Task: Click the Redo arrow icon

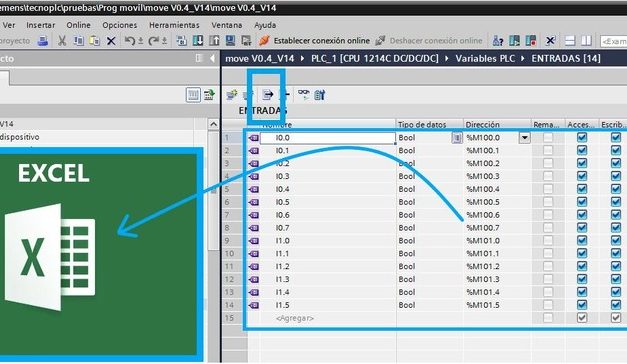Action: (153, 40)
